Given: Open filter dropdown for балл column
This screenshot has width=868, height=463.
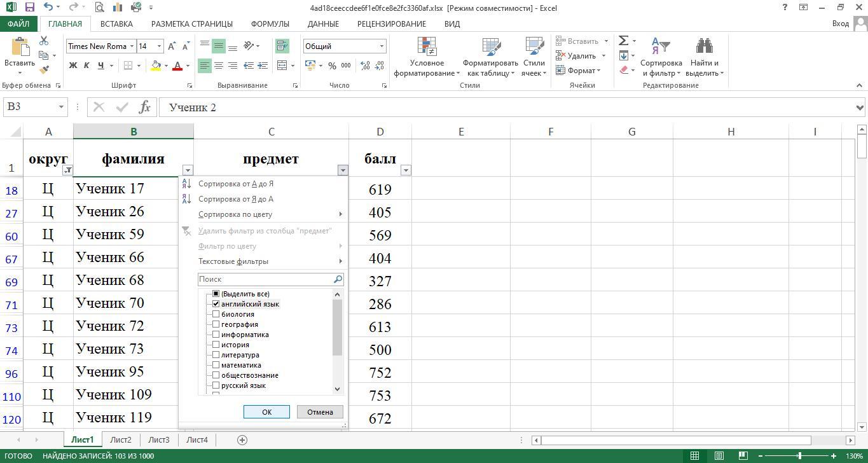Looking at the screenshot, I should click(406, 170).
